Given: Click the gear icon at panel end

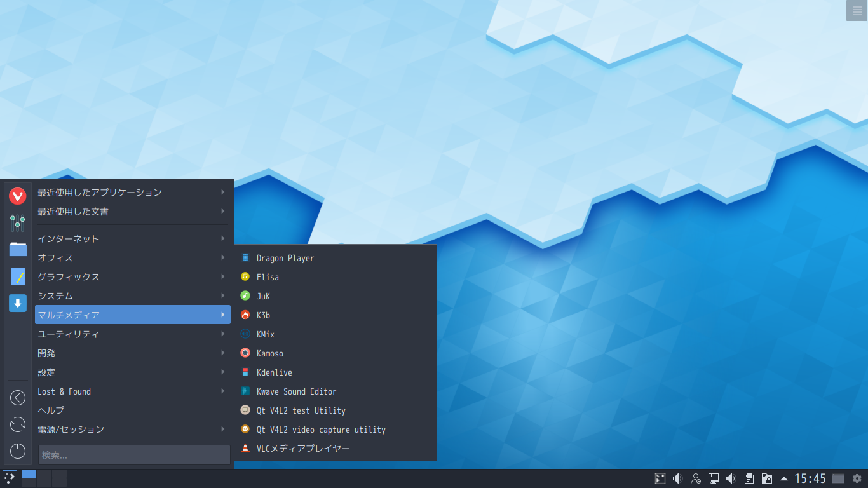Looking at the screenshot, I should 857,478.
